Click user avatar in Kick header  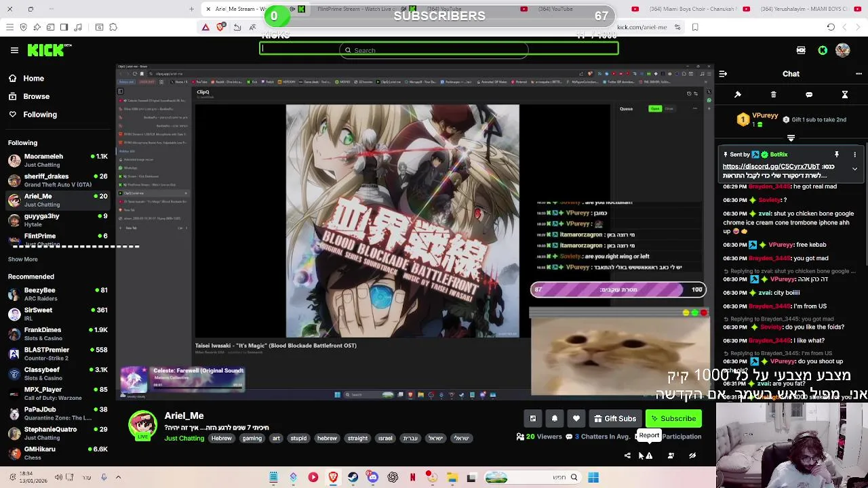(843, 50)
